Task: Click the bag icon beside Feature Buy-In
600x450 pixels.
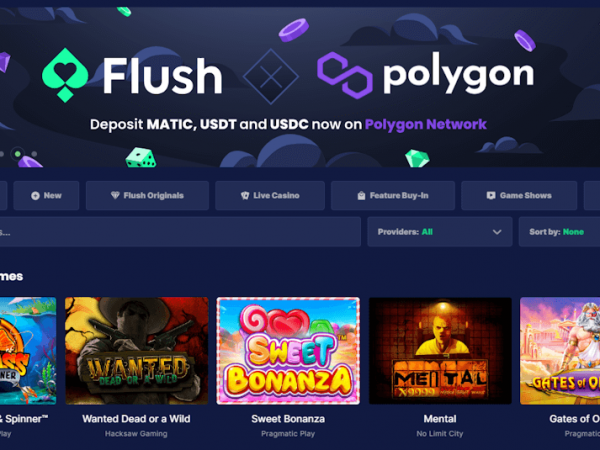Action: (361, 196)
